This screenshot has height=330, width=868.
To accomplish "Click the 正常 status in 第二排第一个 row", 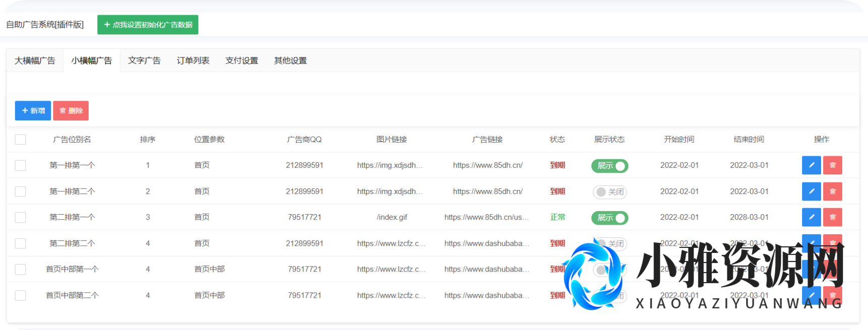I will (558, 217).
